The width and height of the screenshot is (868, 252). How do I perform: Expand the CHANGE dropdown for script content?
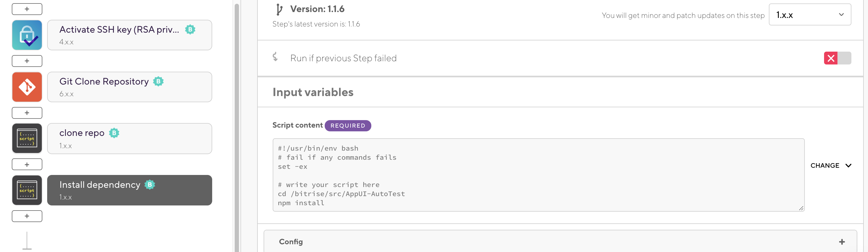pyautogui.click(x=830, y=166)
